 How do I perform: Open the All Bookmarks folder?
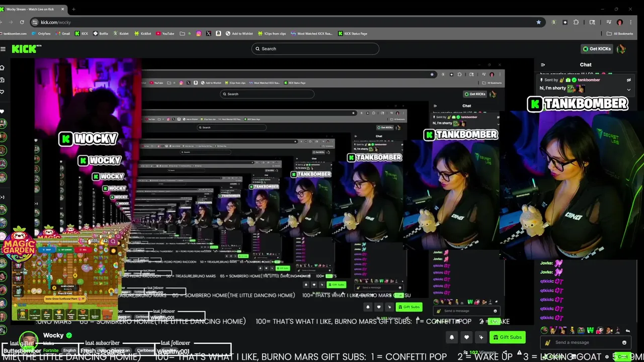tap(620, 34)
